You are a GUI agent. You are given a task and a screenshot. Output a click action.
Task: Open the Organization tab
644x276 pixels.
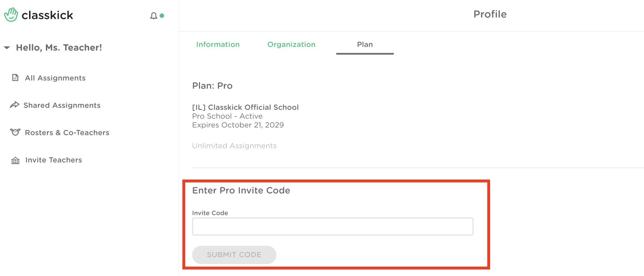(x=291, y=44)
